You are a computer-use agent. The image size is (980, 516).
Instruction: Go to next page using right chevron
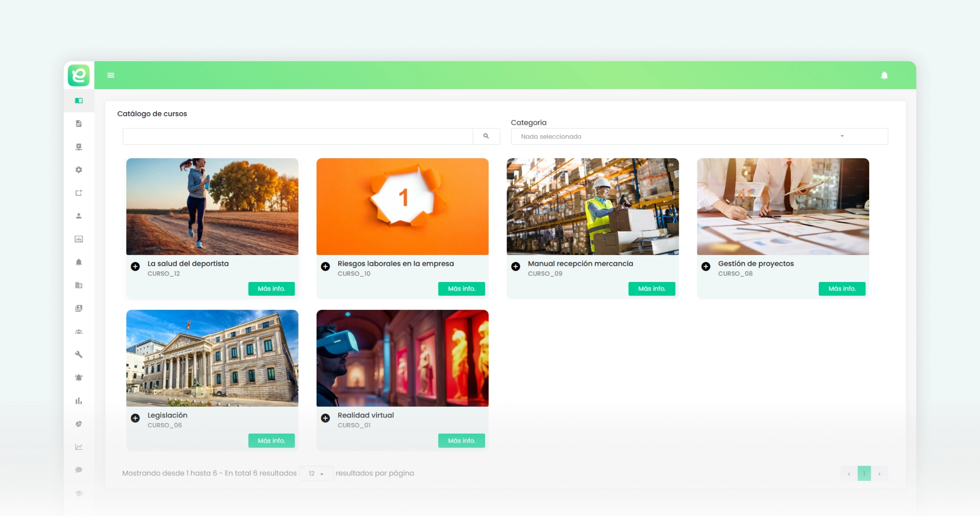click(x=880, y=474)
